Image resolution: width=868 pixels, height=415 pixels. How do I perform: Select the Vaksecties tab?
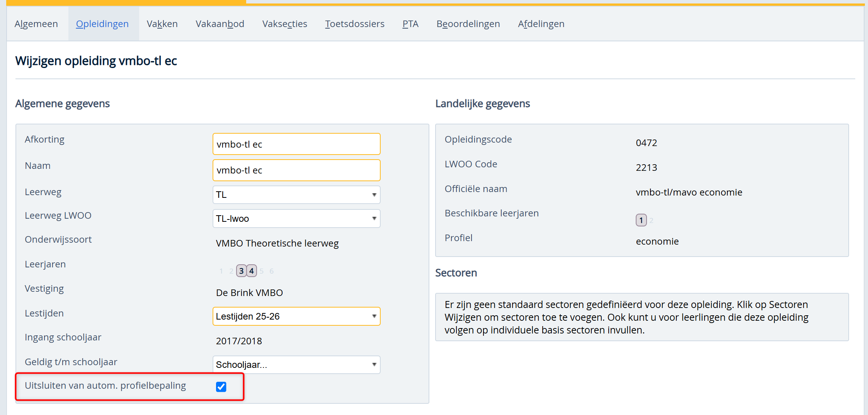(284, 24)
